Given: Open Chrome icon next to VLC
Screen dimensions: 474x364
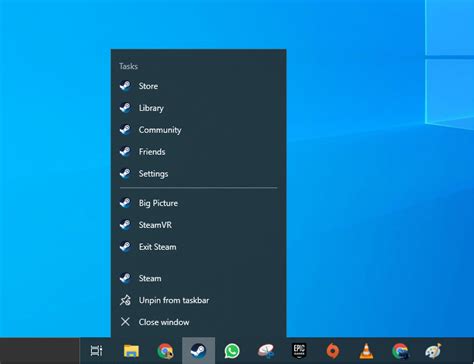Looking at the screenshot, I should pyautogui.click(x=400, y=351).
